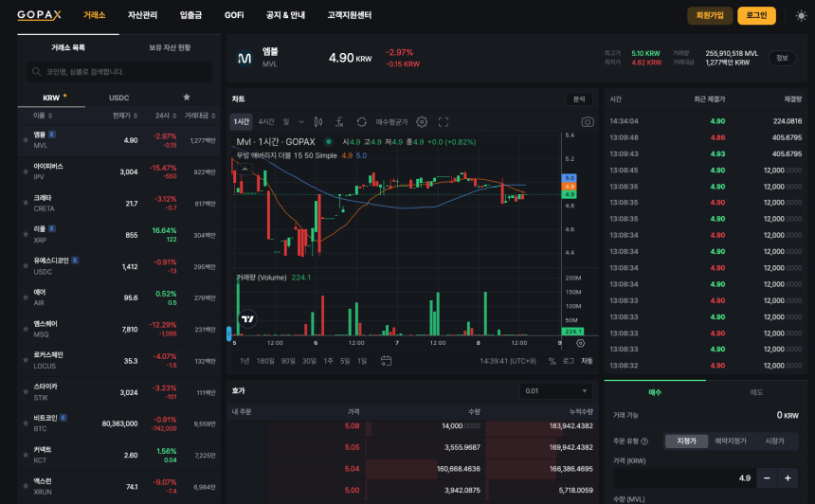
Task: Open the indicators fx button
Action: (339, 122)
